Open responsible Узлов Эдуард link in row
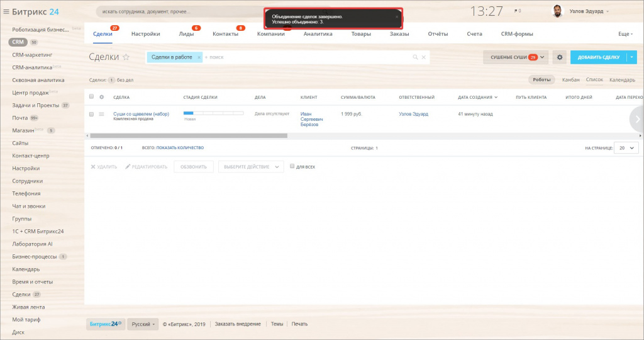This screenshot has height=340, width=644. click(413, 114)
